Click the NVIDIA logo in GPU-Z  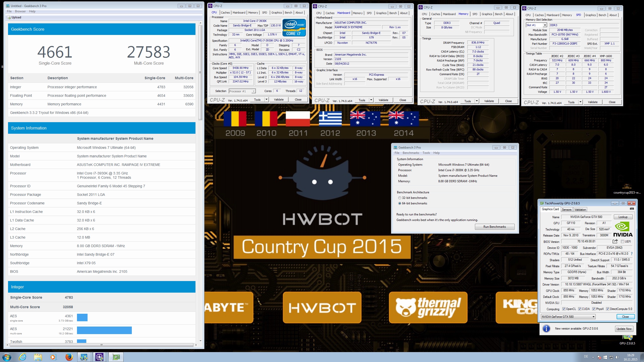(623, 229)
